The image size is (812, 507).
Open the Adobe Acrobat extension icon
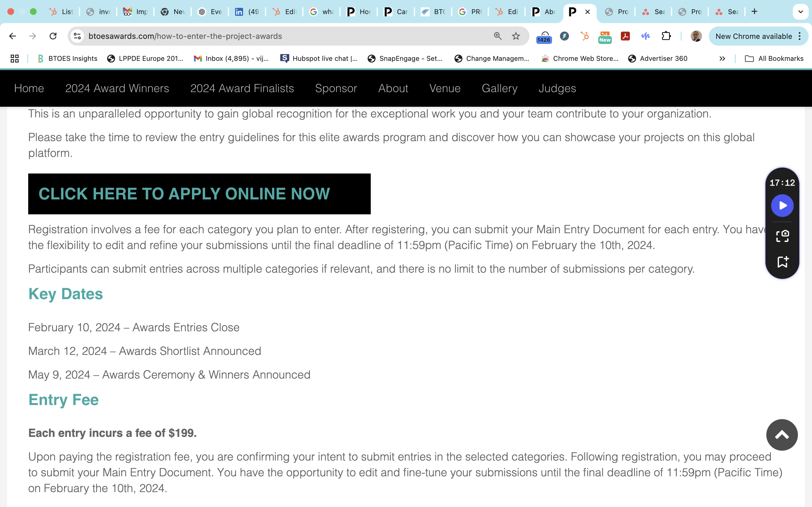[625, 36]
